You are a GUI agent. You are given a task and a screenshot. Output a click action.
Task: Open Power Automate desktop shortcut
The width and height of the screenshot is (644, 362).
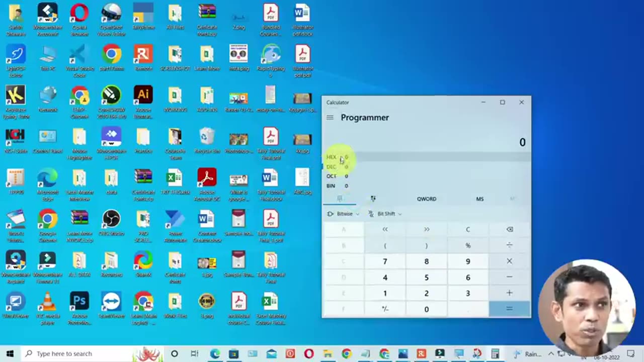pos(175,226)
